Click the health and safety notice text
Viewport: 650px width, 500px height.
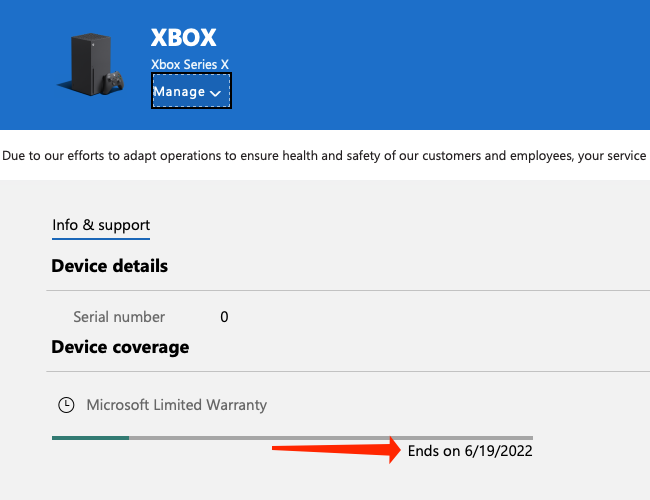pos(325,155)
